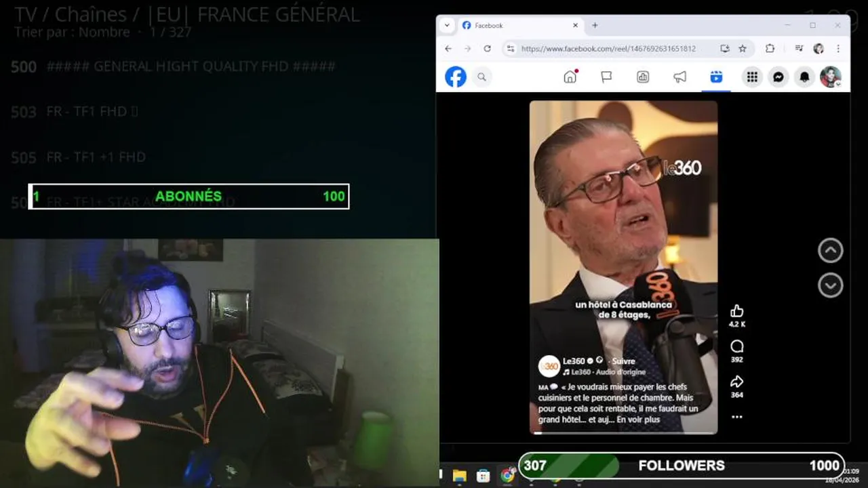Open the reel's three-dot more options

(x=737, y=417)
